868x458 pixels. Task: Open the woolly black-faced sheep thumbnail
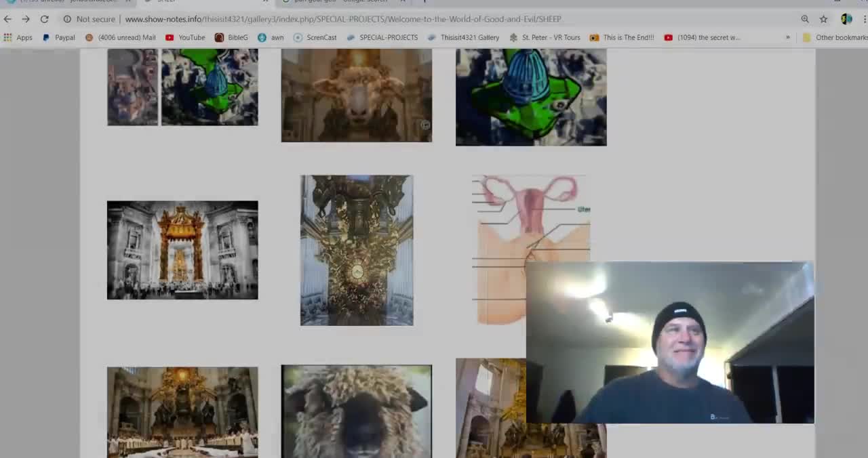[x=356, y=411]
